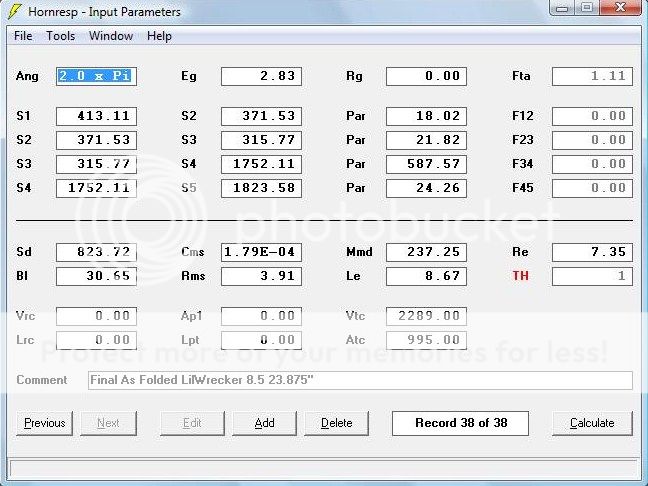The image size is (648, 486).
Task: Open the File menu
Action: (x=23, y=36)
